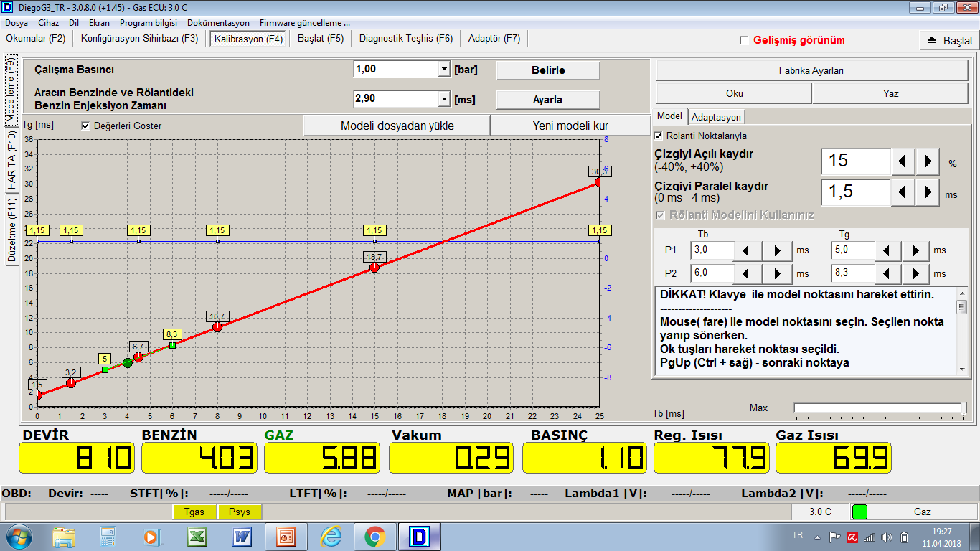Open the HARİTA (F10) vertical tab
This screenshot has width=980, height=551.
(11, 160)
